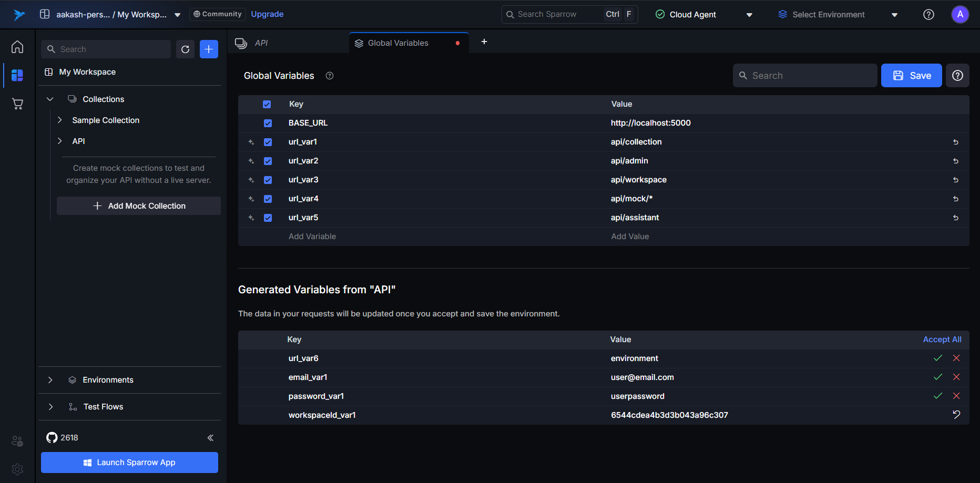Image resolution: width=980 pixels, height=483 pixels.
Task: Reject password_var1 generated variable
Action: (956, 396)
